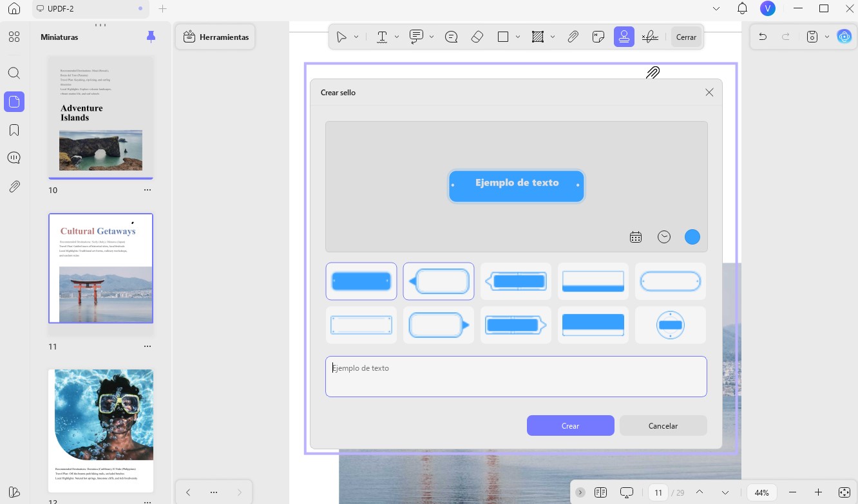Select the stamp tool icon
The width and height of the screenshot is (858, 504).
(624, 37)
